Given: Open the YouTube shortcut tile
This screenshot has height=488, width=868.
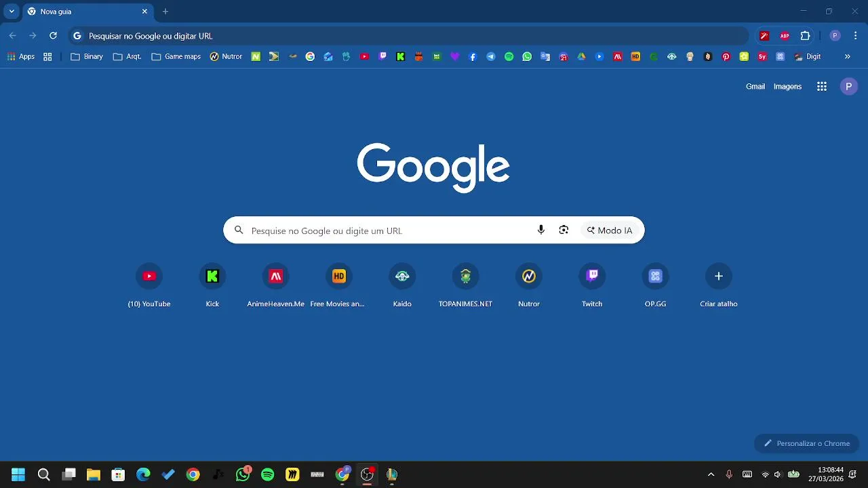Looking at the screenshot, I should [149, 286].
